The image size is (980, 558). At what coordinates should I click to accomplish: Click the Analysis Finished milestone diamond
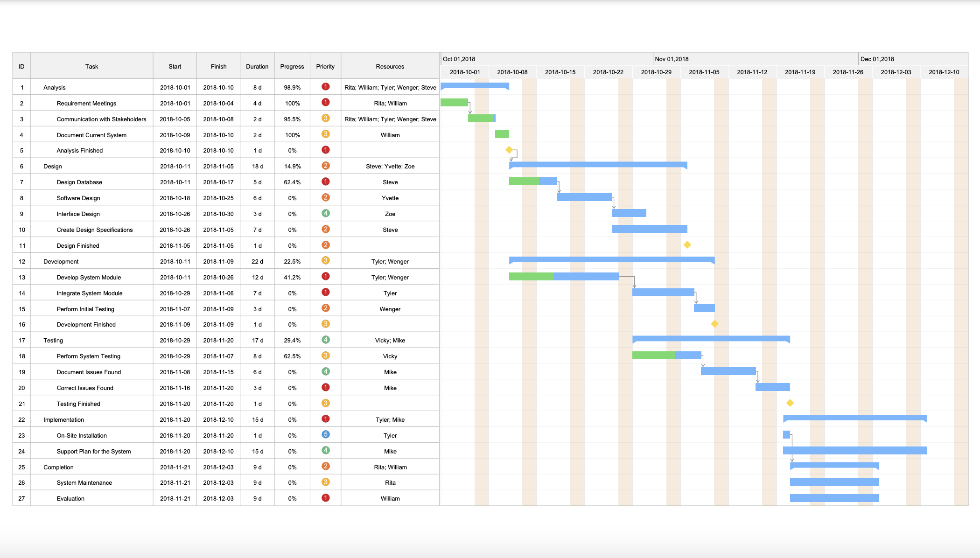509,150
